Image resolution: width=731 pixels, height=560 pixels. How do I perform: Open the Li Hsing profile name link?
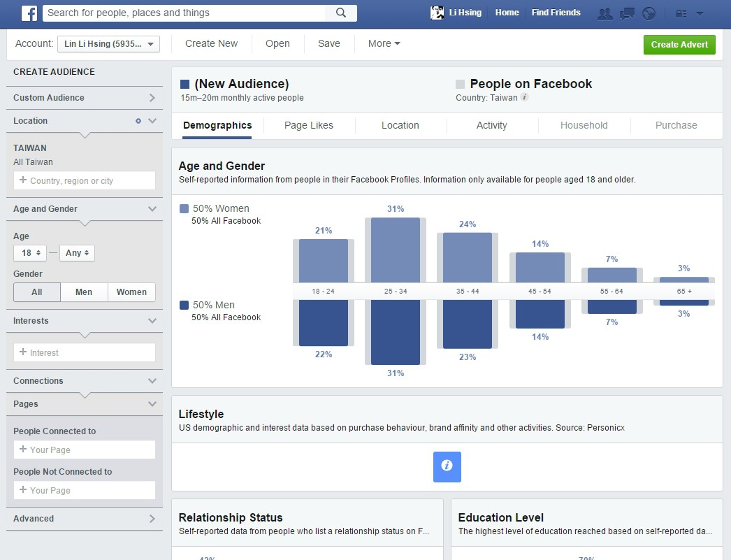(465, 13)
